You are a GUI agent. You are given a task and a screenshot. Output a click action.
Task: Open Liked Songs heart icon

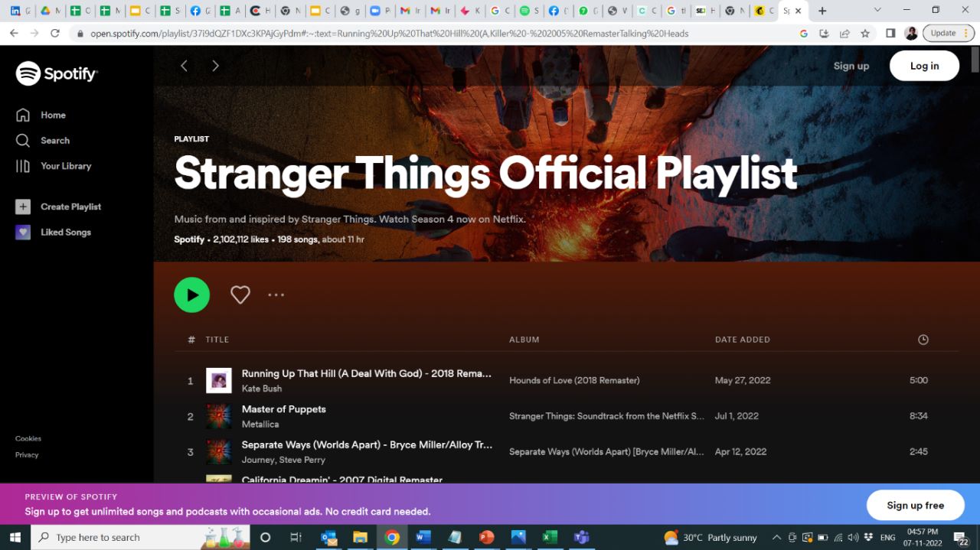pos(23,233)
